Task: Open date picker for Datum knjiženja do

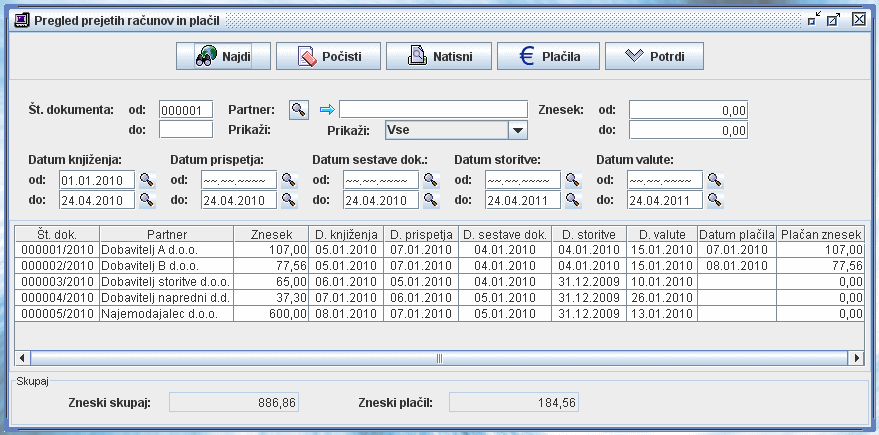Action: (x=147, y=200)
